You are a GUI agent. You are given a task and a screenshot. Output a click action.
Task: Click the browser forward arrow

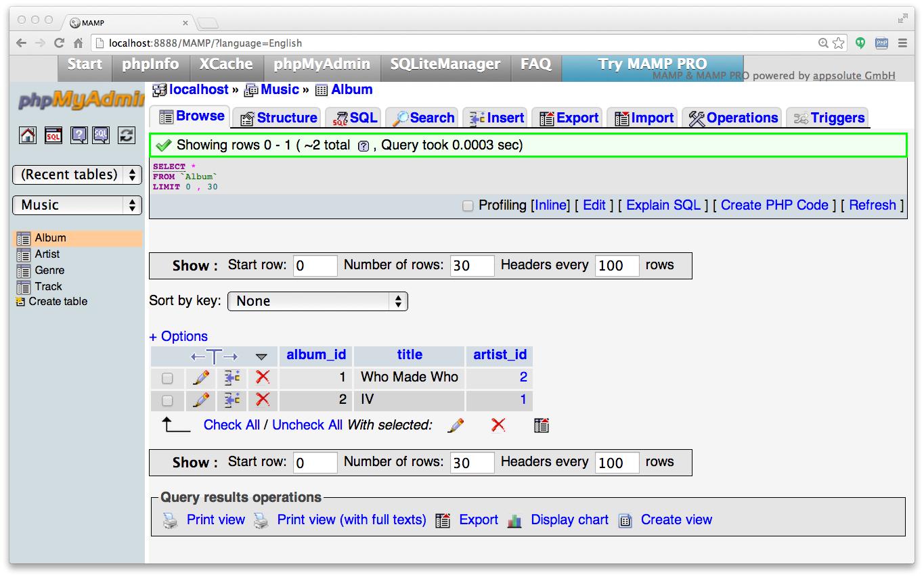[41, 43]
